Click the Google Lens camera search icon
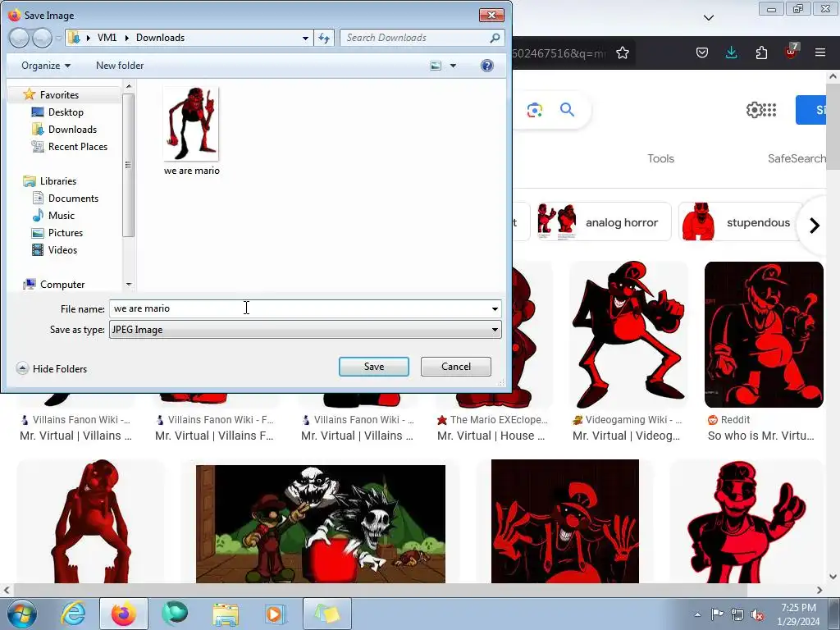 pyautogui.click(x=535, y=111)
